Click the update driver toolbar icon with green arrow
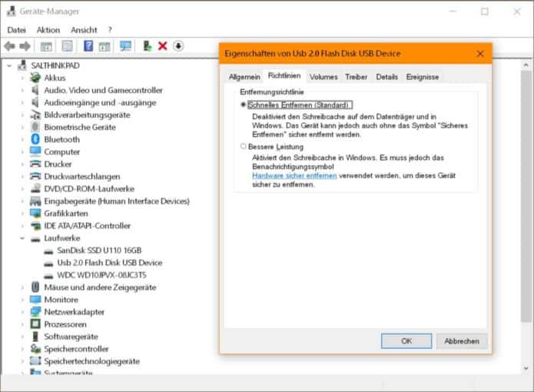534x392 pixels. point(147,46)
